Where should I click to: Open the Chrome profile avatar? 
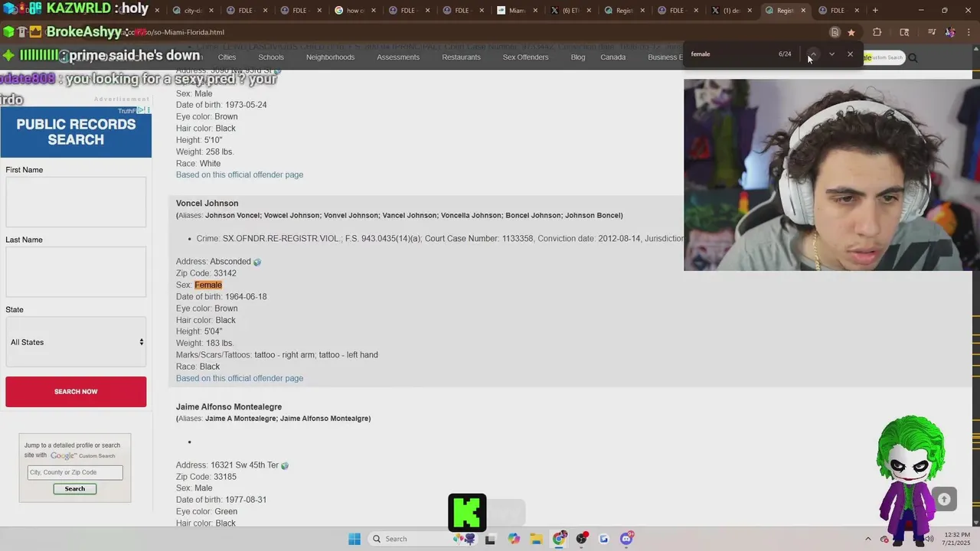click(x=950, y=32)
